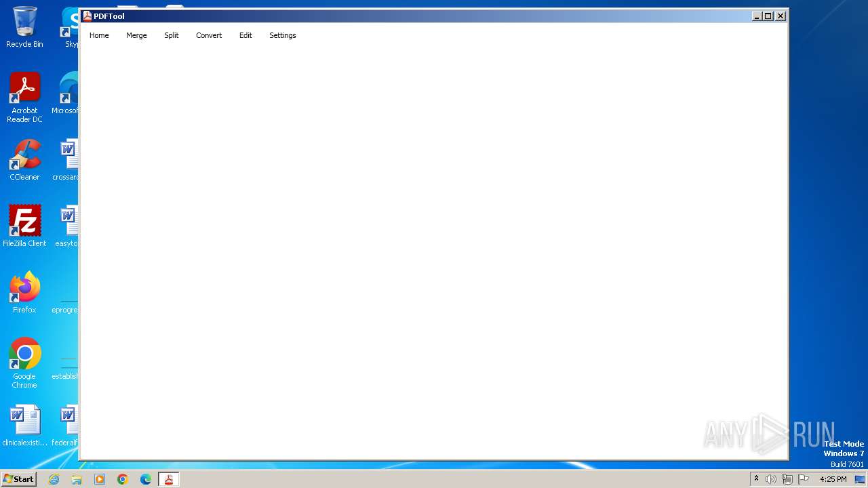The image size is (868, 488).
Task: Open Windows Explorer from the taskbar
Action: [x=77, y=479]
